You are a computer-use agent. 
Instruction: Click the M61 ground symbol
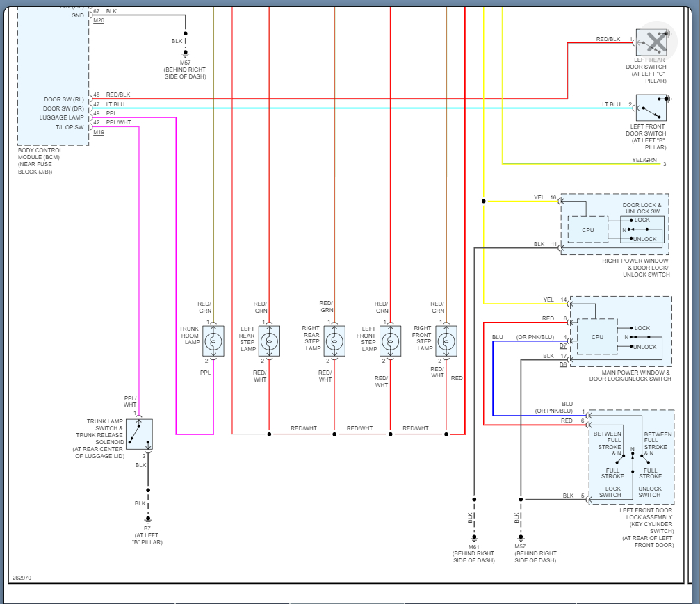point(474,539)
